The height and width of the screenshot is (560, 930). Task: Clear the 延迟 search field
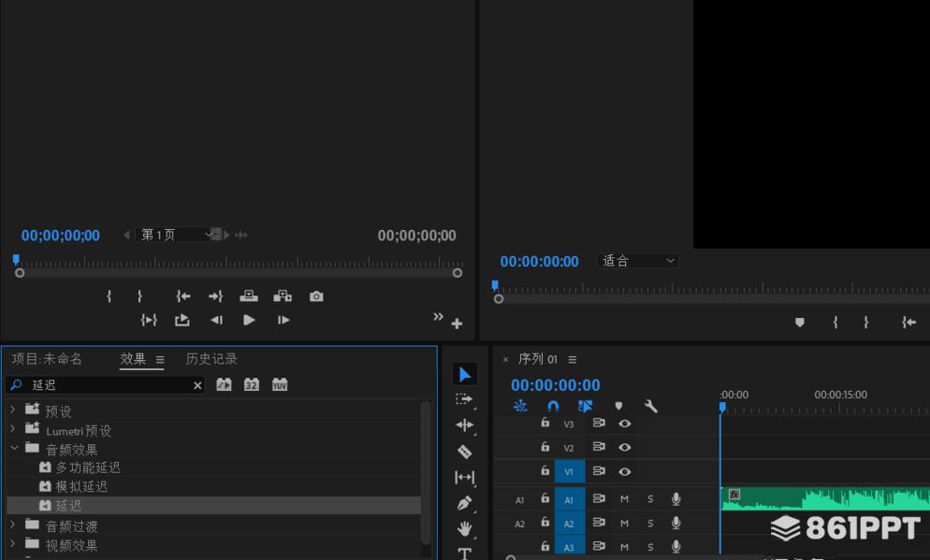coord(197,386)
